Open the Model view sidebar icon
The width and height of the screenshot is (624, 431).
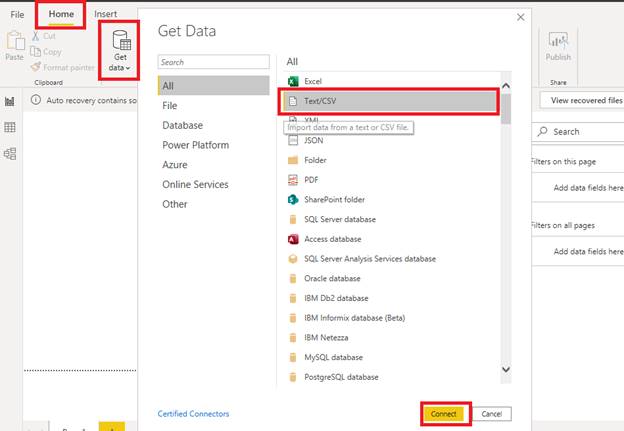pos(10,153)
